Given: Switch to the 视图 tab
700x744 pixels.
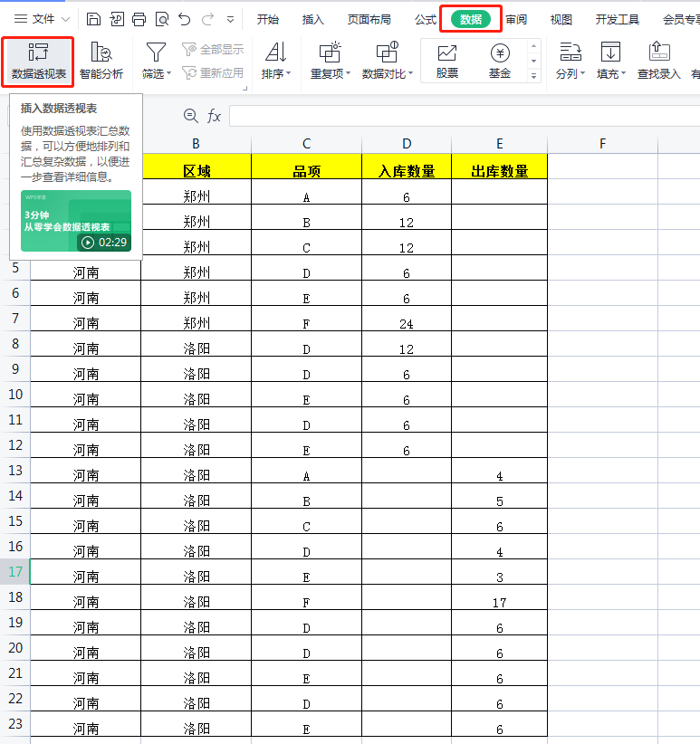Looking at the screenshot, I should tap(561, 19).
